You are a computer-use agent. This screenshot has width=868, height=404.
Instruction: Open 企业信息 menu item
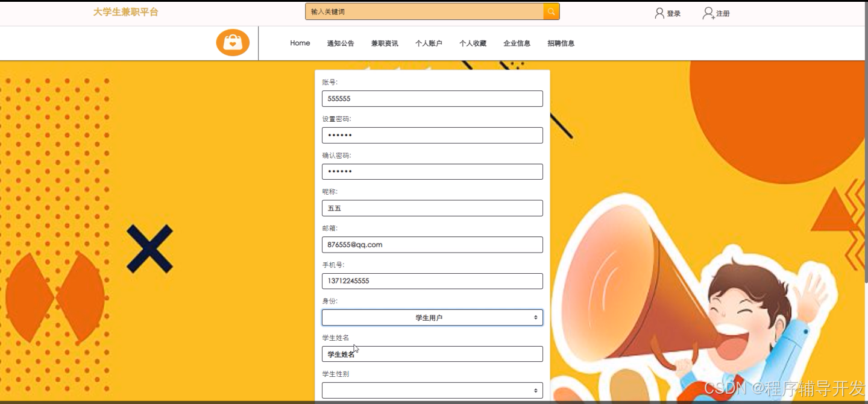pos(517,43)
